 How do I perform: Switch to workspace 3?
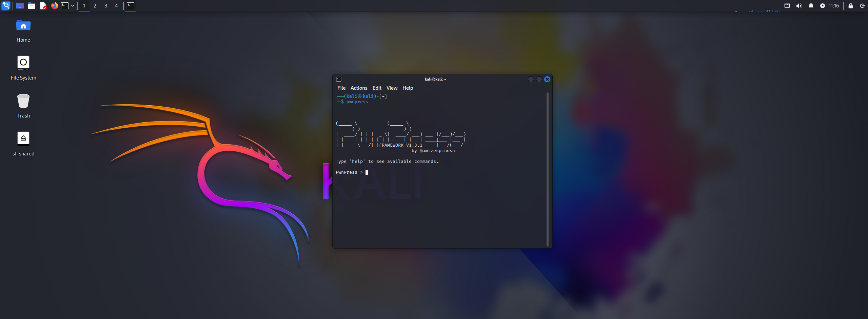(x=106, y=6)
